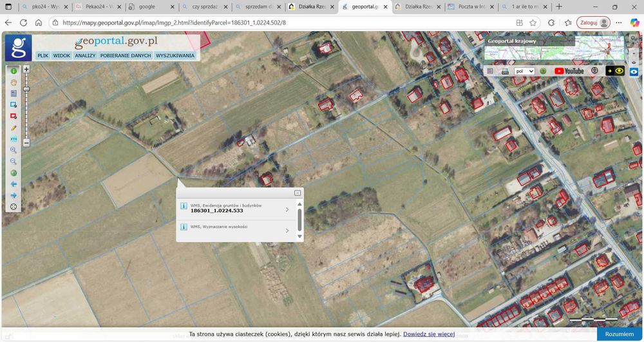Switch to the pko24 tab
Image resolution: width=644 pixels, height=342 pixels.
(x=45, y=6)
